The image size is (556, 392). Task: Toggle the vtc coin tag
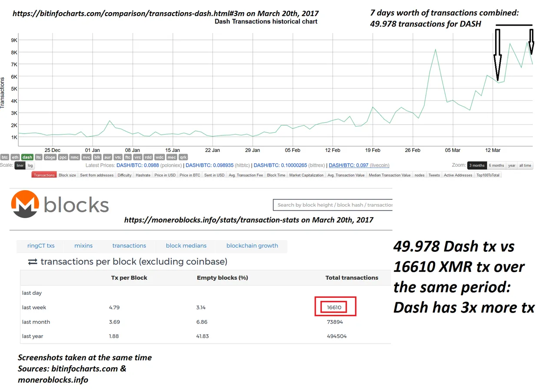point(118,157)
